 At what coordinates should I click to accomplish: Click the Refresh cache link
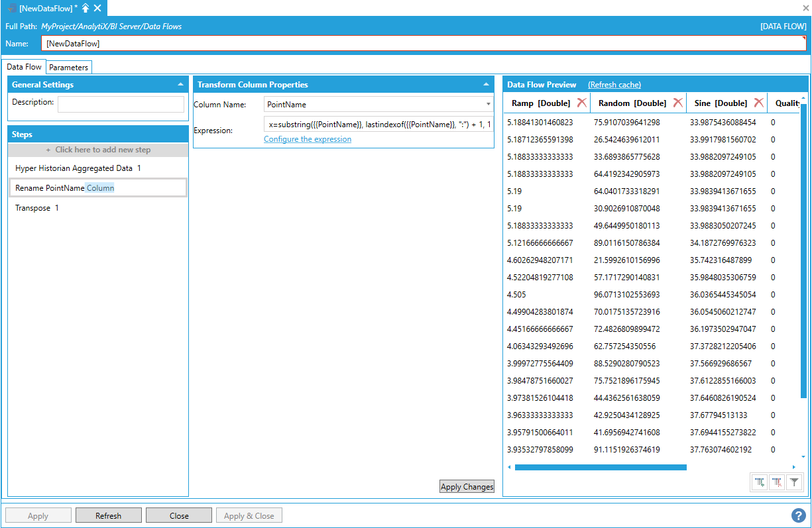point(614,85)
